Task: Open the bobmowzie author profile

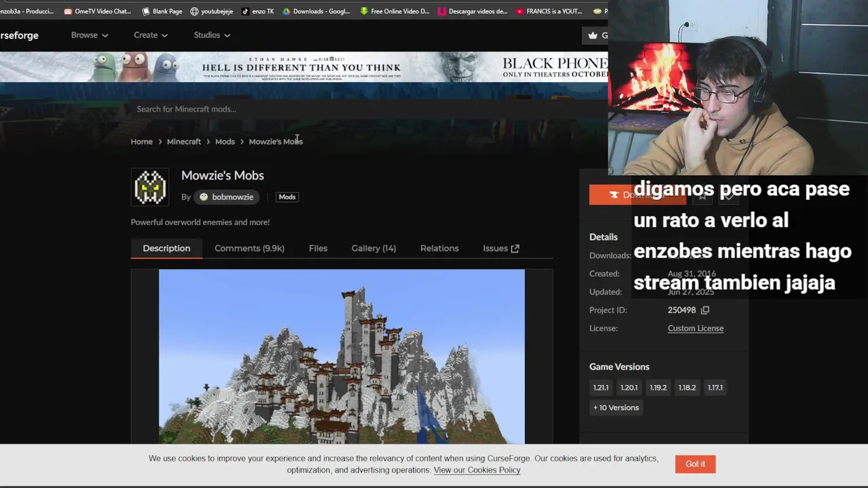Action: (x=226, y=197)
